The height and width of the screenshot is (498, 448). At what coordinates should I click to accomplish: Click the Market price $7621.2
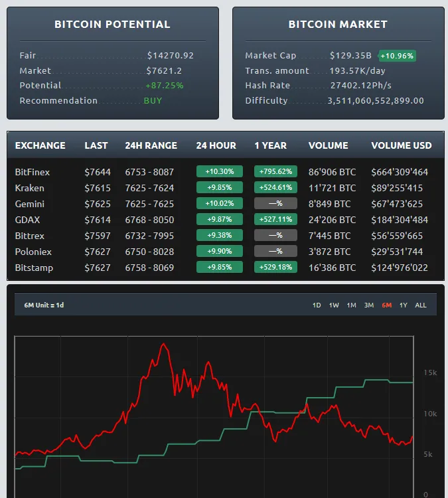[x=164, y=70]
